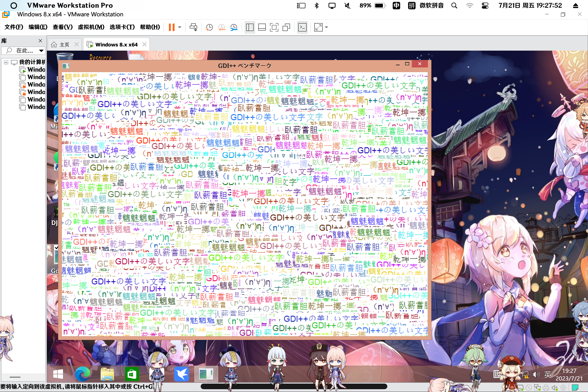Open the 虚拟机(M) menu
This screenshot has width=588, height=392.
91,27
